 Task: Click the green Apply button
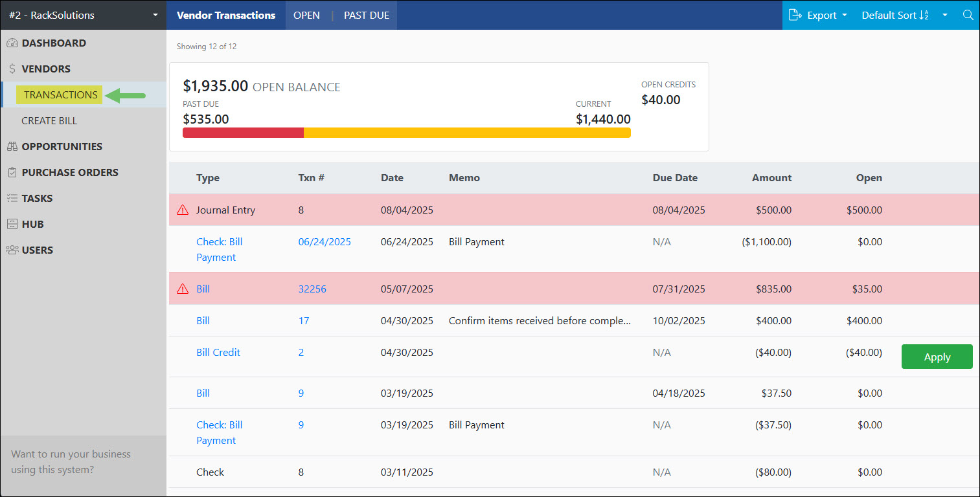pyautogui.click(x=937, y=357)
